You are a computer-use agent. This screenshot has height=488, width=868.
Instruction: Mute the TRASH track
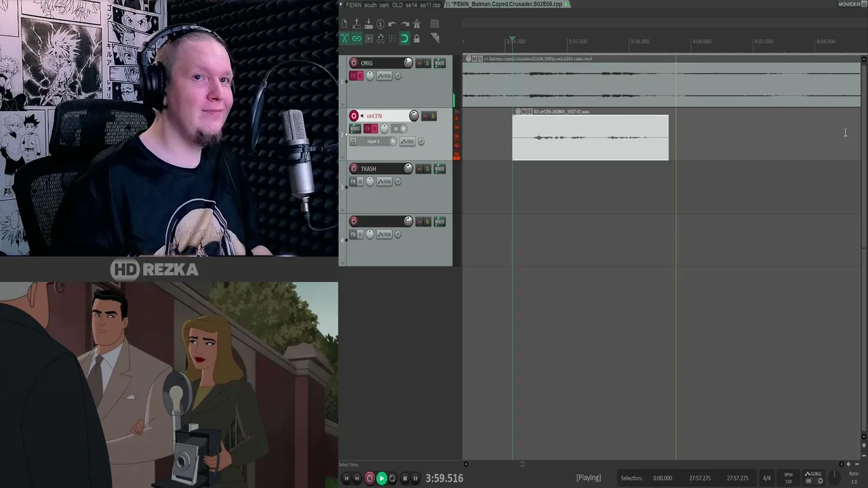click(x=419, y=169)
